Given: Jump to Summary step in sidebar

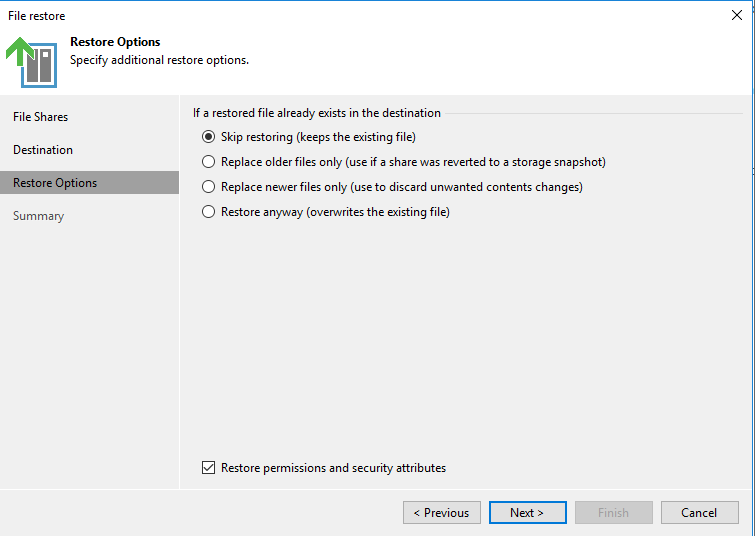Looking at the screenshot, I should point(38,216).
